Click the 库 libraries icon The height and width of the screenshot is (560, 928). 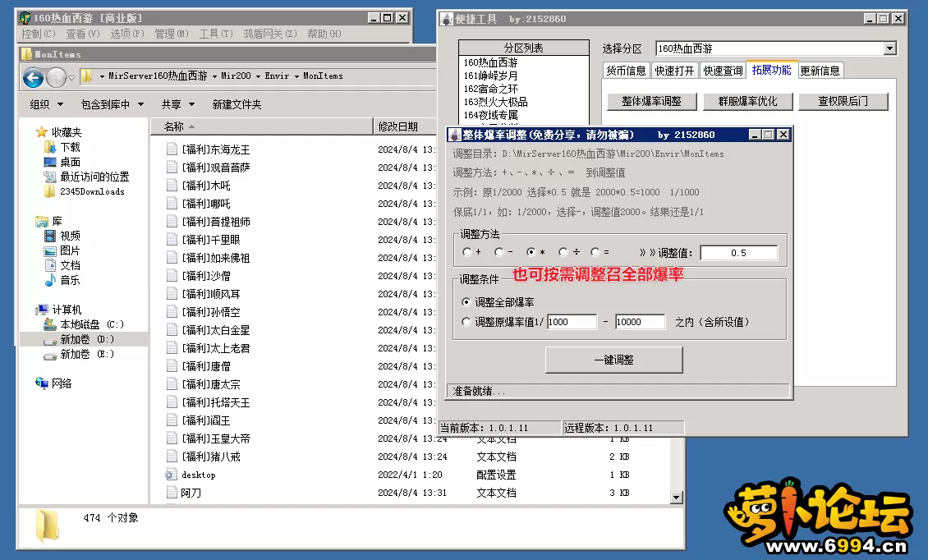(41, 222)
